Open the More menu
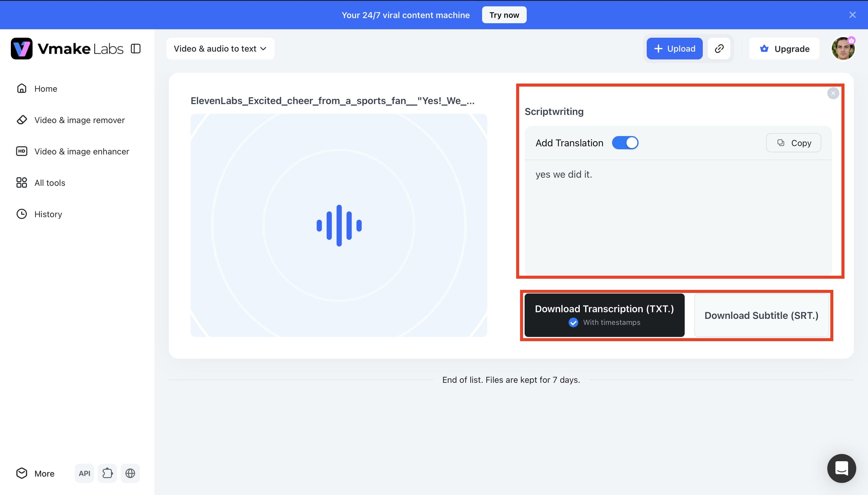The height and width of the screenshot is (495, 868). [35, 473]
